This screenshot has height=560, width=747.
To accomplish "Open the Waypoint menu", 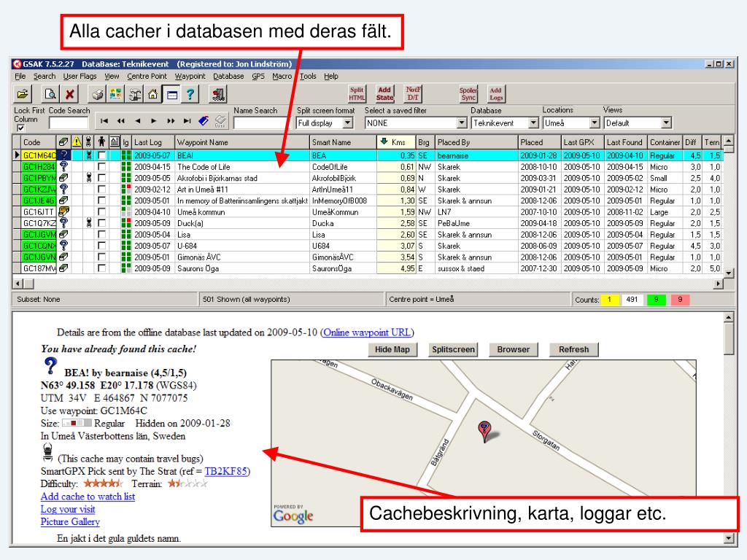I will [x=190, y=76].
